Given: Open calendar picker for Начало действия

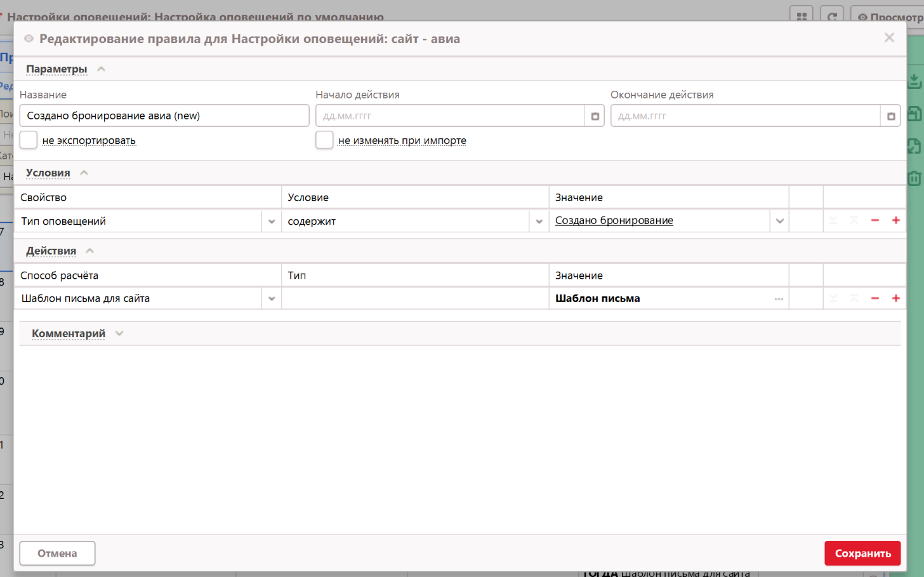Looking at the screenshot, I should (595, 116).
